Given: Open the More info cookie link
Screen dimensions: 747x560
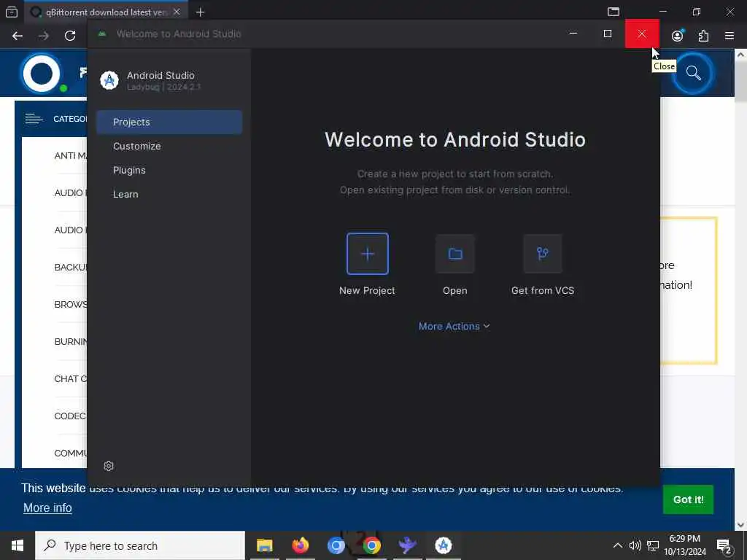Looking at the screenshot, I should [47, 508].
